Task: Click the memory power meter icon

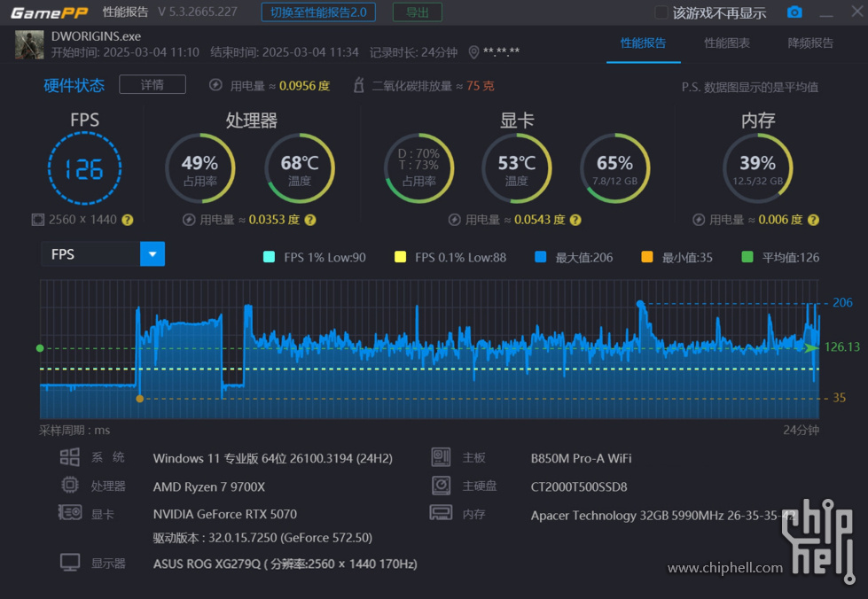Action: 699,220
